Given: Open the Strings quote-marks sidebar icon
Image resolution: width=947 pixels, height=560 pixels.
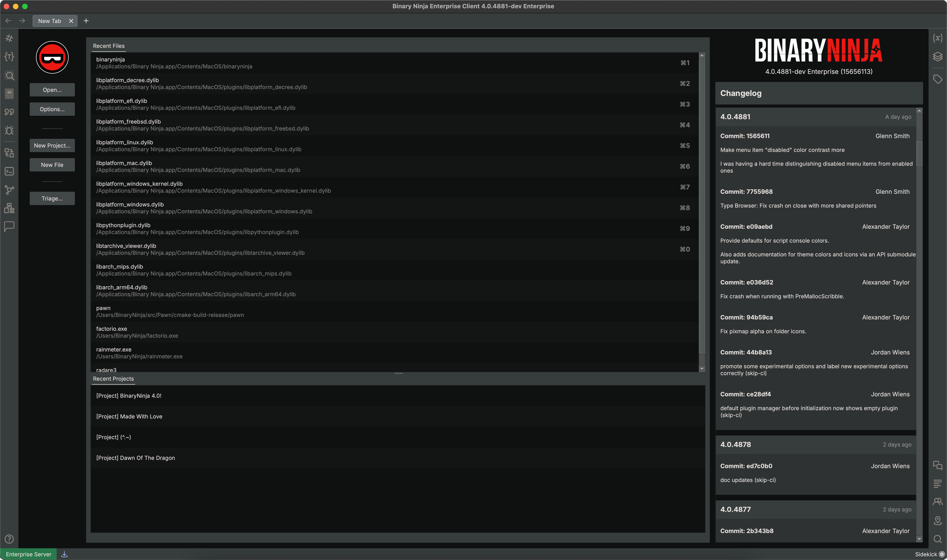Looking at the screenshot, I should point(9,112).
